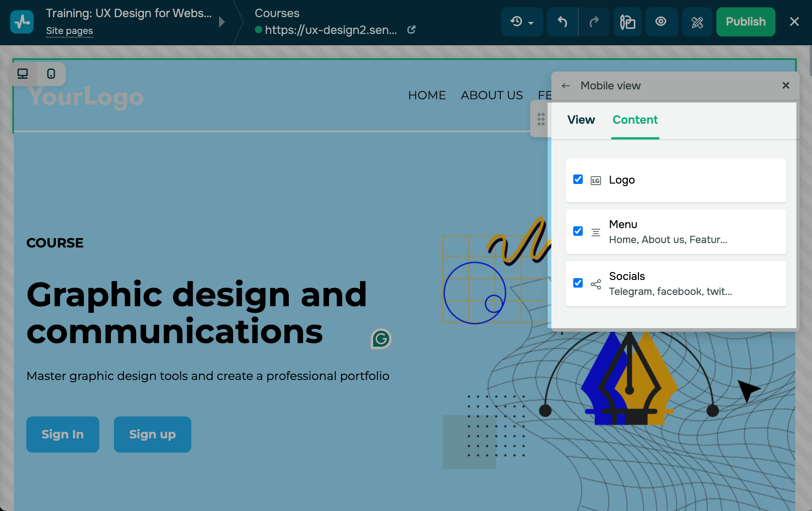Open page preview with eye icon

click(661, 22)
